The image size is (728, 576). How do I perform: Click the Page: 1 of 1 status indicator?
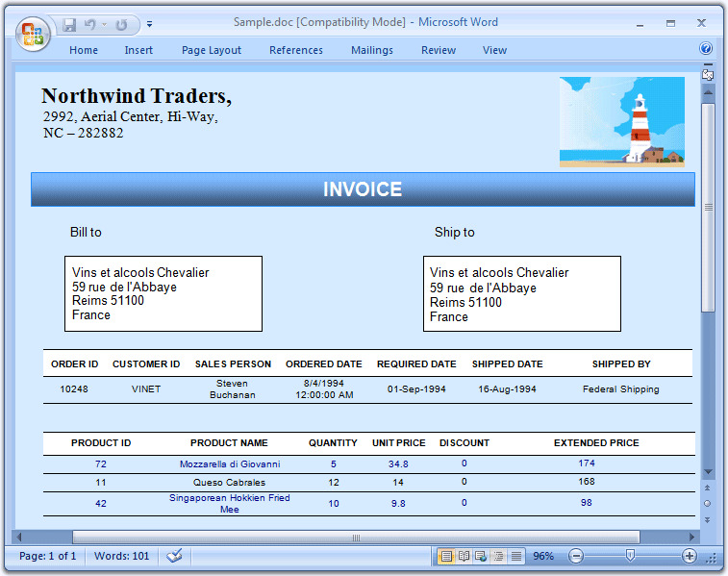(x=47, y=556)
